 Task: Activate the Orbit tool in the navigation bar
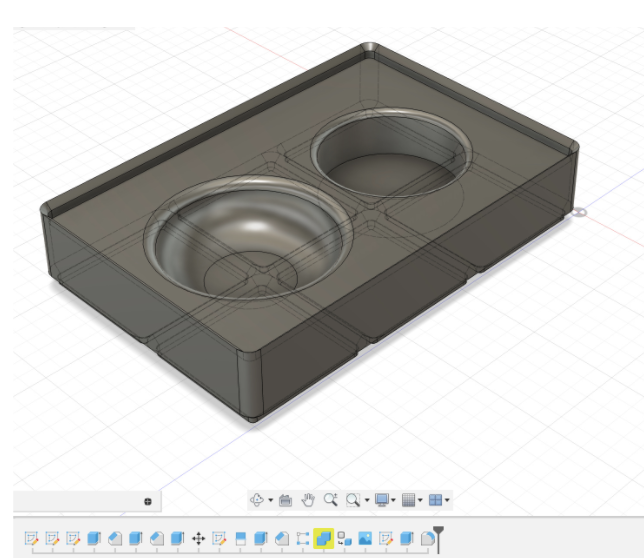point(257,500)
